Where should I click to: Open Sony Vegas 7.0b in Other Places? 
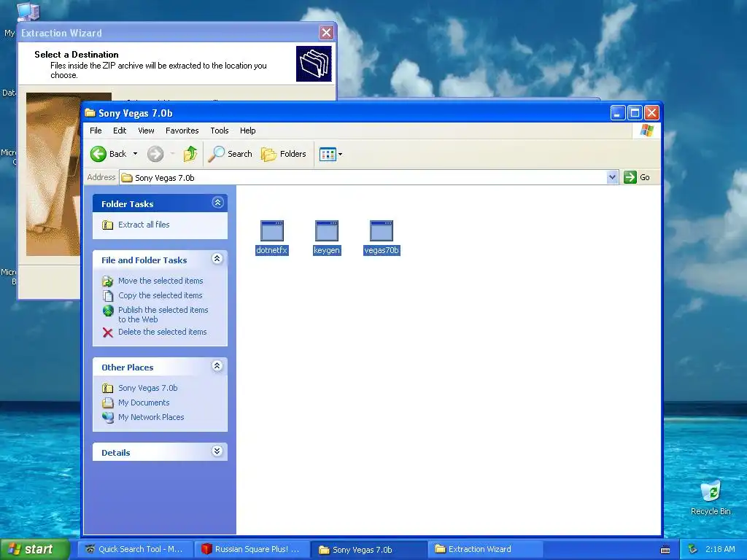pyautogui.click(x=147, y=388)
